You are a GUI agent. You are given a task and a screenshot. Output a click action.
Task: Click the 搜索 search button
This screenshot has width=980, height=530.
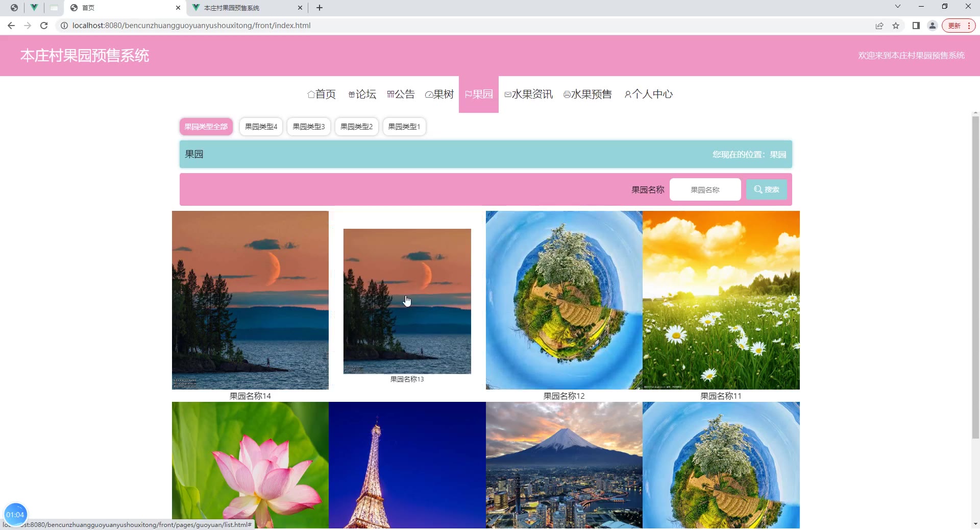click(766, 189)
